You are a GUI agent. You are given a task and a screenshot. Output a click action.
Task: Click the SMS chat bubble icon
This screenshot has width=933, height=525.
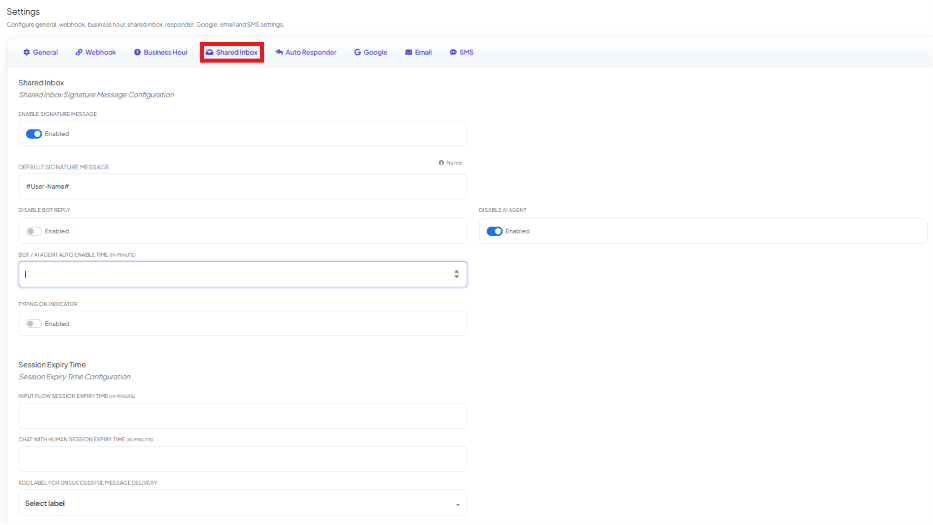click(453, 52)
